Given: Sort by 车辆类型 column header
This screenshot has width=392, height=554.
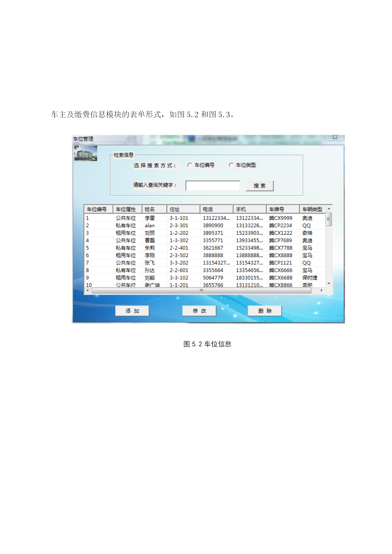Looking at the screenshot, I should [312, 209].
